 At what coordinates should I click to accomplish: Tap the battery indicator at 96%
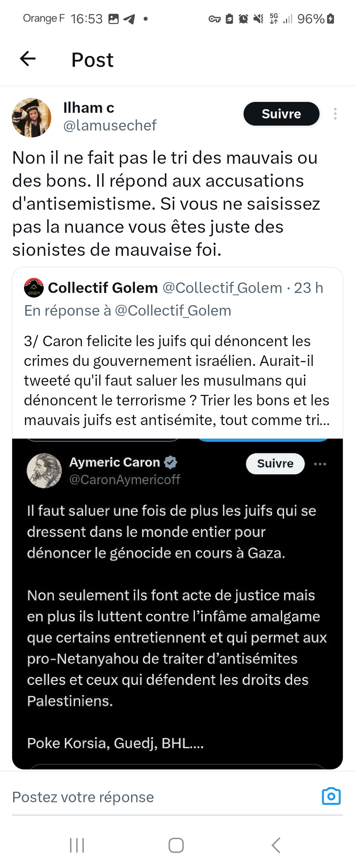tap(331, 19)
